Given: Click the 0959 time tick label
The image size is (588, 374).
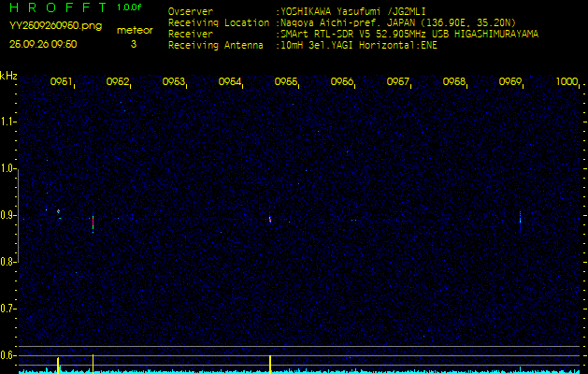Looking at the screenshot, I should coord(510,81).
